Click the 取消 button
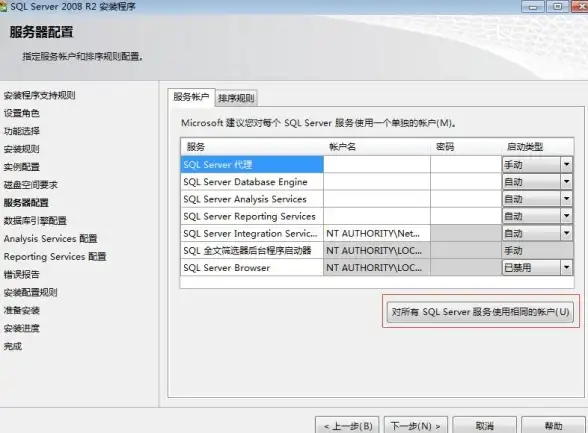The image size is (588, 433). [484, 425]
